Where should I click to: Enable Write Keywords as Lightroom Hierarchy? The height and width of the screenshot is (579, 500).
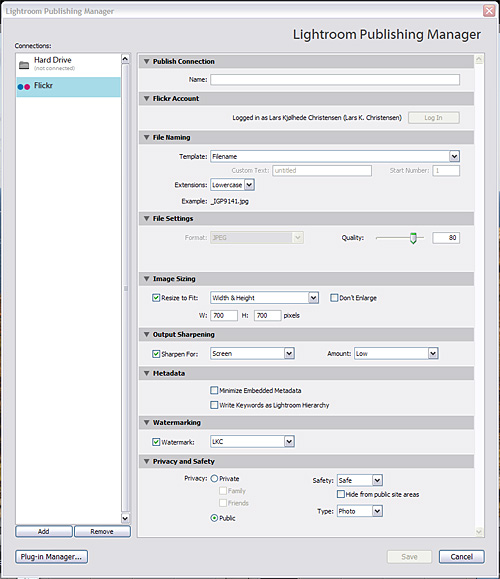click(214, 405)
